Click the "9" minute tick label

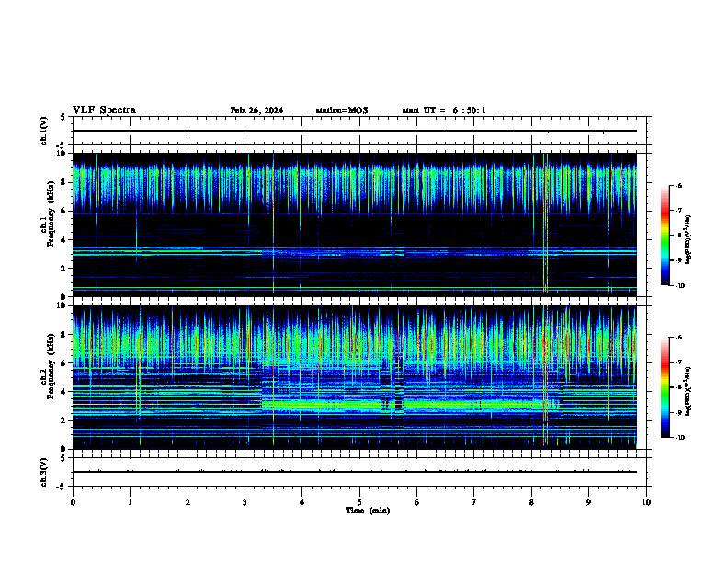tap(588, 502)
